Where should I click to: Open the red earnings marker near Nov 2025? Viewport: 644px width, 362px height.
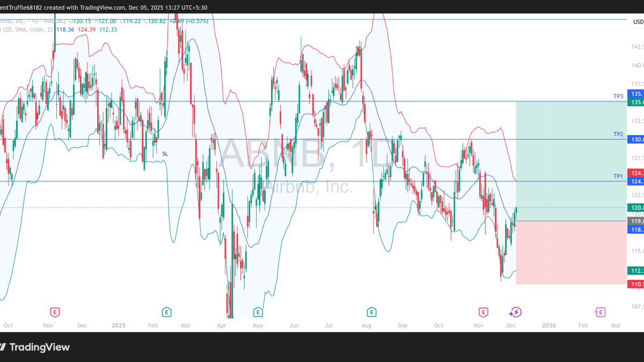(484, 312)
